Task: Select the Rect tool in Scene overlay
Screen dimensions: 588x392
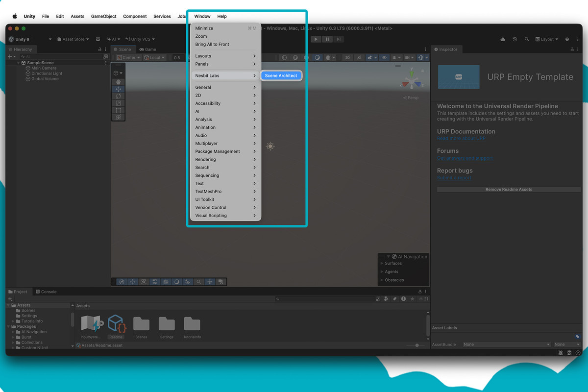Action: point(118,110)
